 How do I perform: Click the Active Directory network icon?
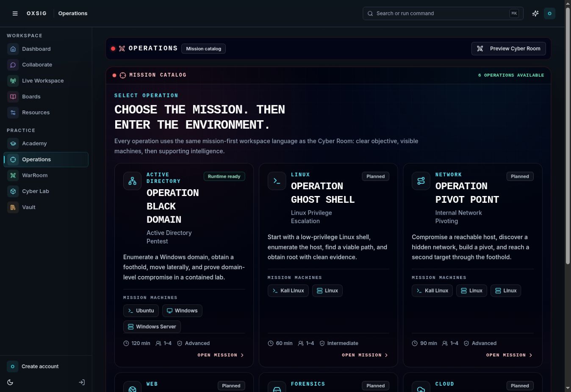click(133, 181)
